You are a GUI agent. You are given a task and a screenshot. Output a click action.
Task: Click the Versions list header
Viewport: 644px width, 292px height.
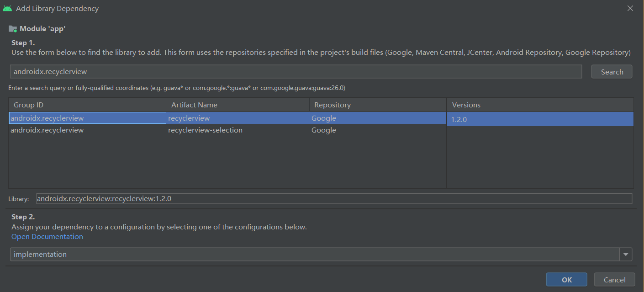click(540, 105)
